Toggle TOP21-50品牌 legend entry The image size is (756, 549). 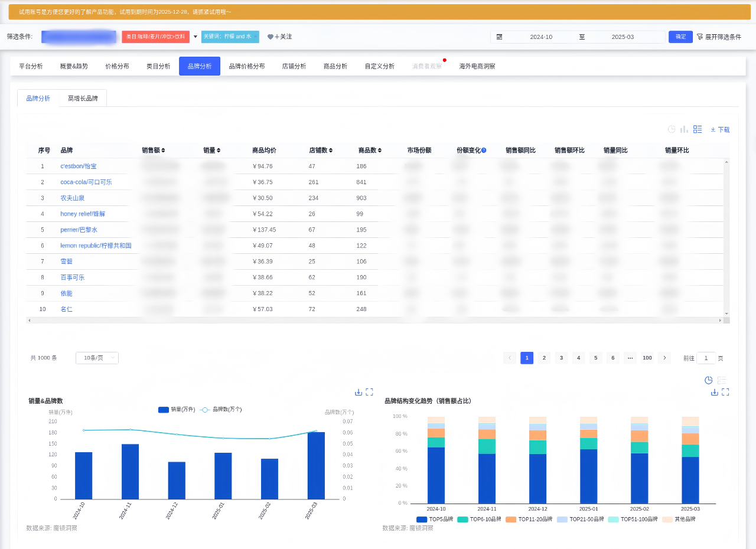click(x=581, y=519)
